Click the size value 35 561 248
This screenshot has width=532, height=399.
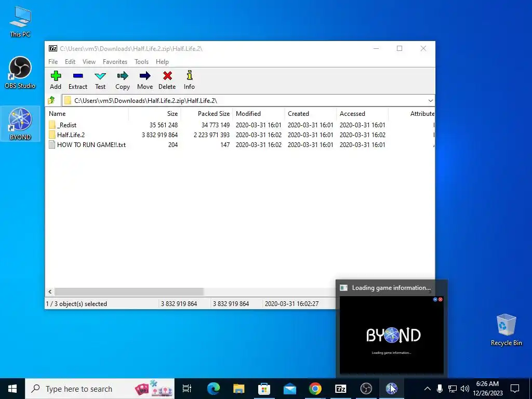click(164, 125)
